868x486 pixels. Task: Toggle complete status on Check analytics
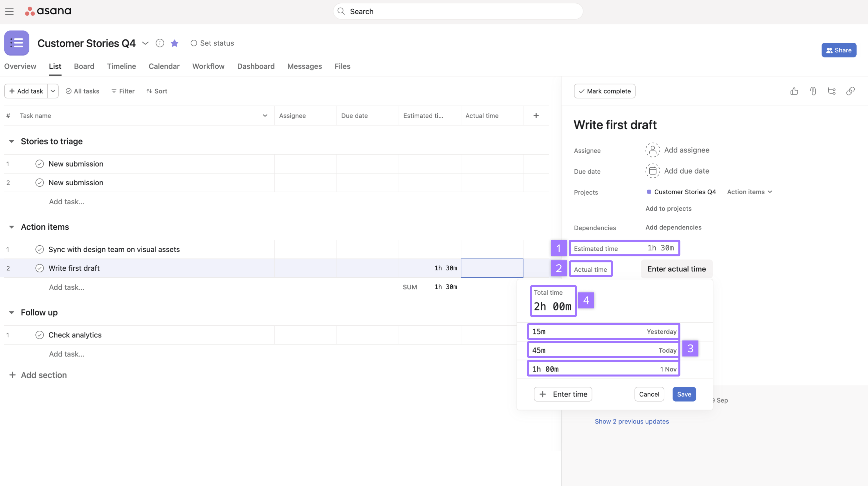(39, 334)
